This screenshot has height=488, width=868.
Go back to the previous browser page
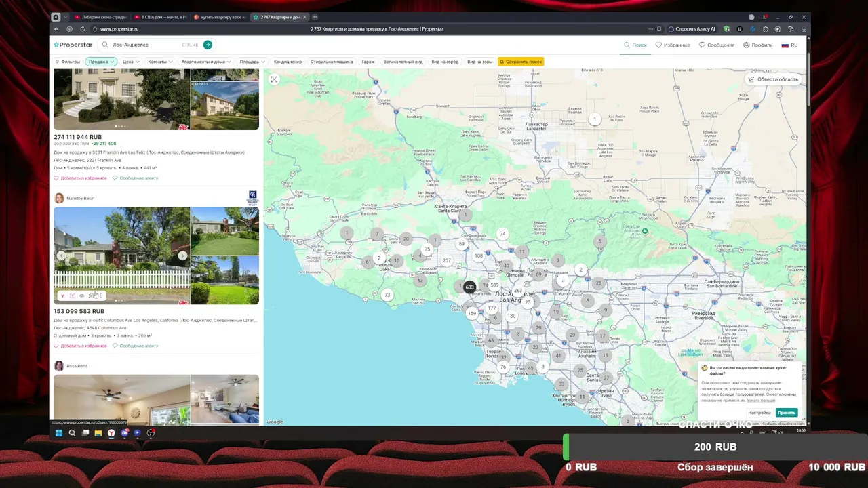tap(56, 29)
